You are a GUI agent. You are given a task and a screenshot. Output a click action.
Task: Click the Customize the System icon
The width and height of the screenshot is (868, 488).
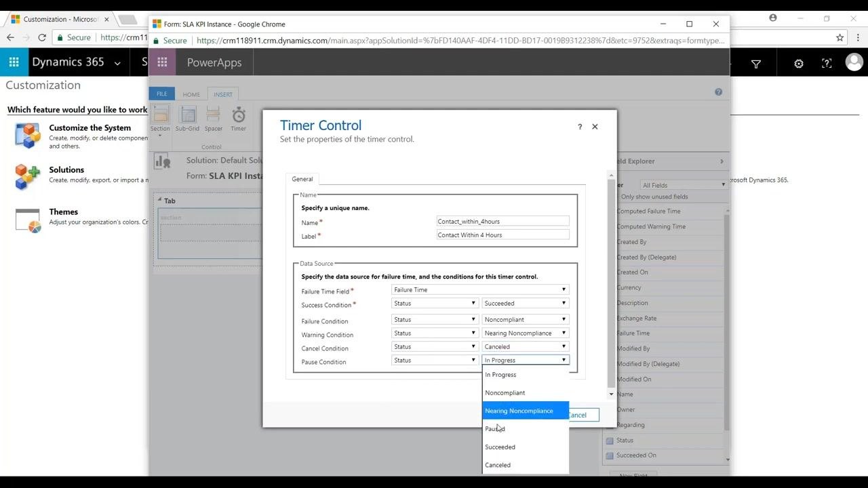pos(28,136)
